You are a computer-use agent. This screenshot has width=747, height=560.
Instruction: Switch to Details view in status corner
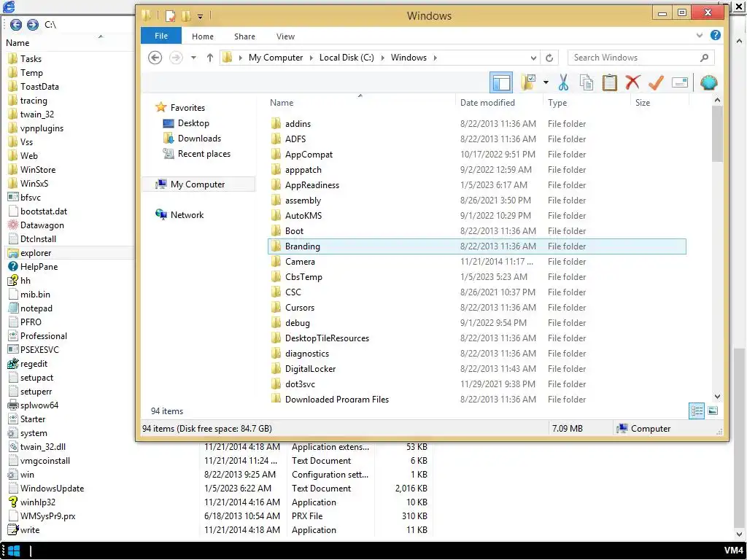point(697,411)
